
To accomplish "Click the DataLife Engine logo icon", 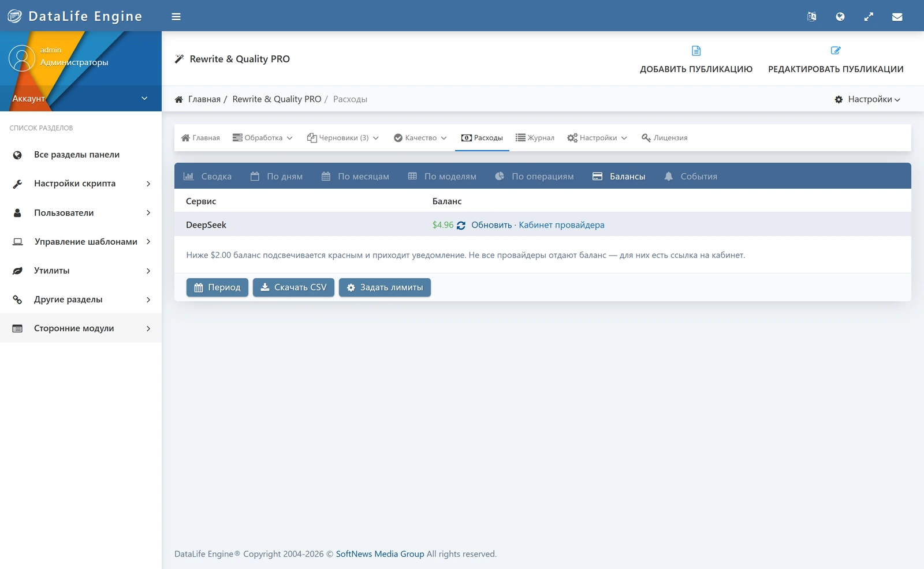I will click(15, 16).
